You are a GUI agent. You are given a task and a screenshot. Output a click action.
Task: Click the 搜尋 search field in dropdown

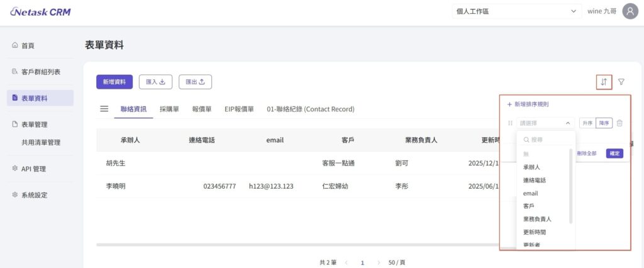point(546,139)
